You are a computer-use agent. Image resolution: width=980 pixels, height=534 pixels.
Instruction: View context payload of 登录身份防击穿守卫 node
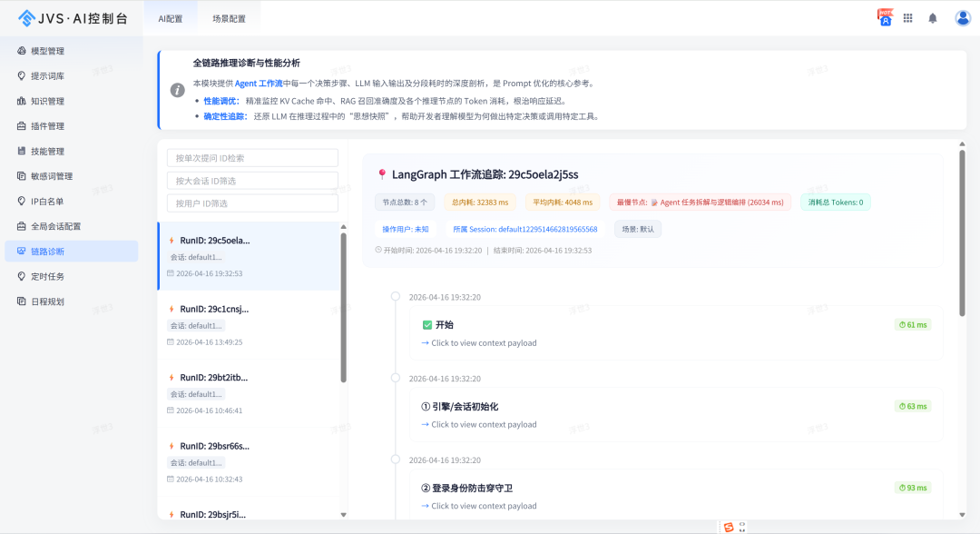(x=479, y=505)
